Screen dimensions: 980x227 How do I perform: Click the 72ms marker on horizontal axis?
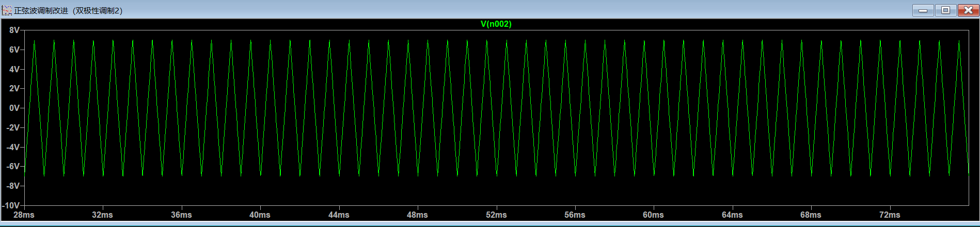coord(890,215)
